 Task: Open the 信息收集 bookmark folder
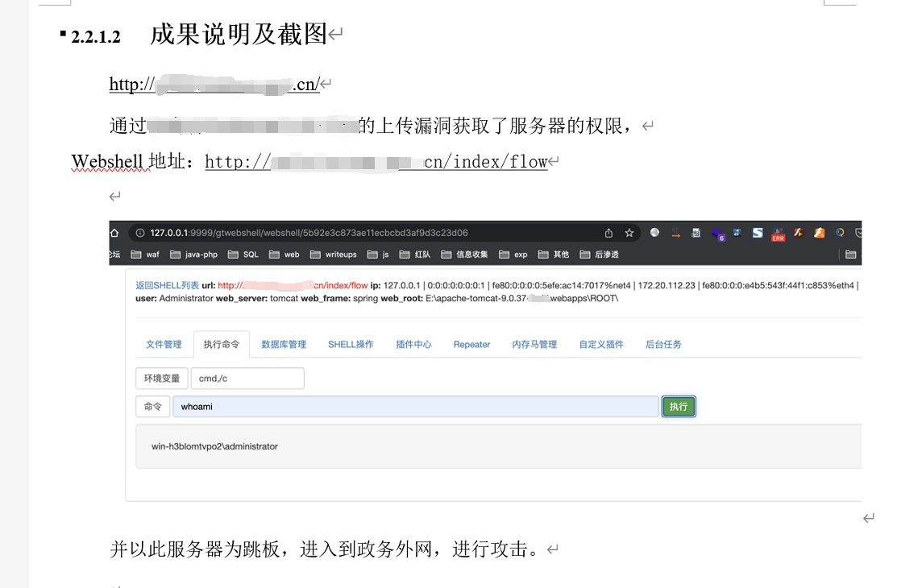[x=464, y=255]
